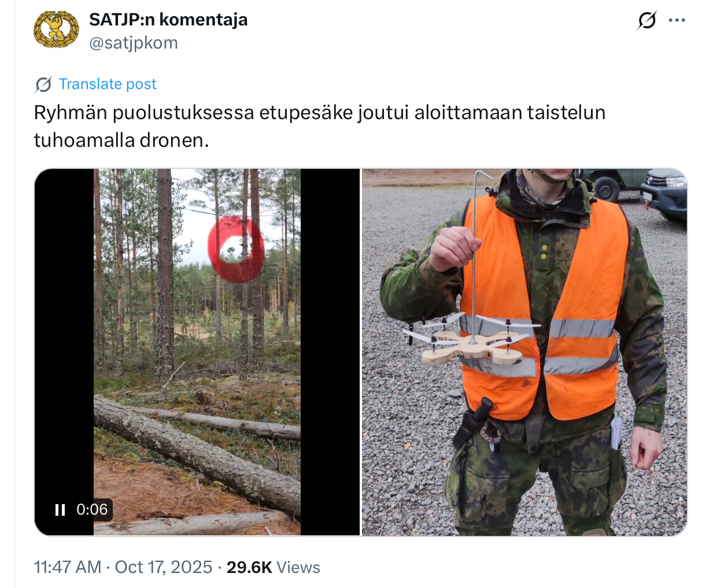Open the three-dot more options menu

click(x=677, y=20)
